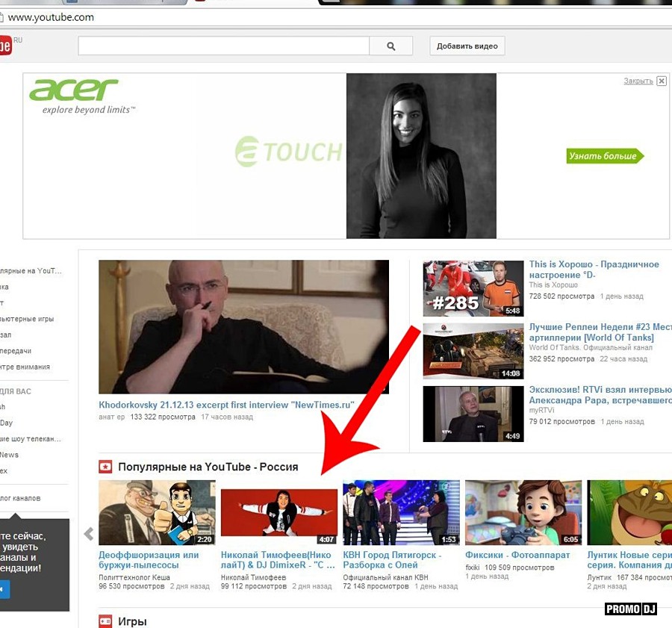
Task: Open the Фиксики cartoon thumbnail
Action: tap(523, 512)
